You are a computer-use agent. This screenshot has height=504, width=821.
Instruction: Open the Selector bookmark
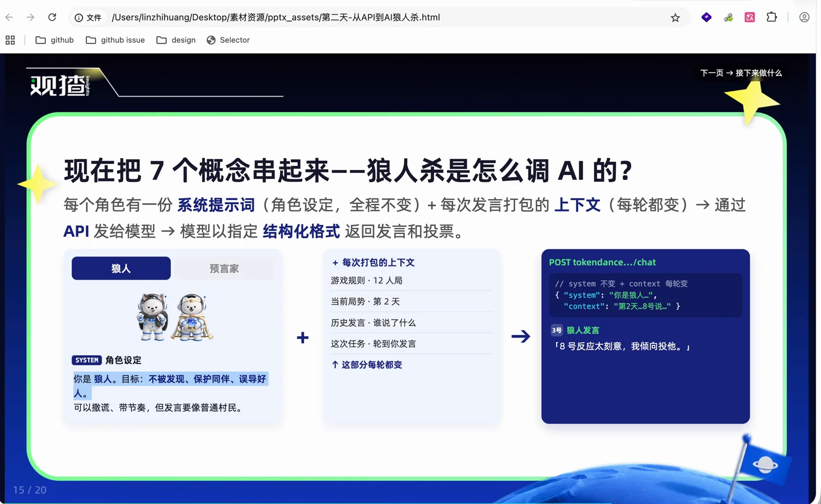[228, 40]
